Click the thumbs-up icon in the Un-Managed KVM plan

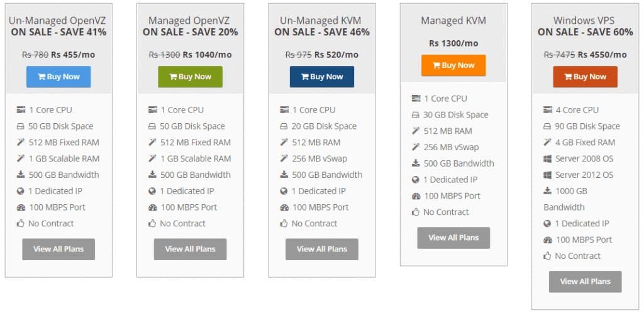(284, 224)
